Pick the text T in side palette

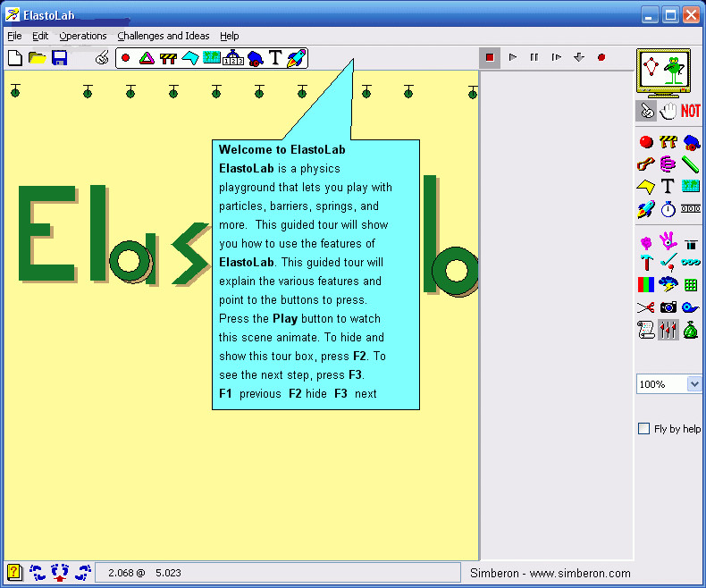click(x=668, y=186)
